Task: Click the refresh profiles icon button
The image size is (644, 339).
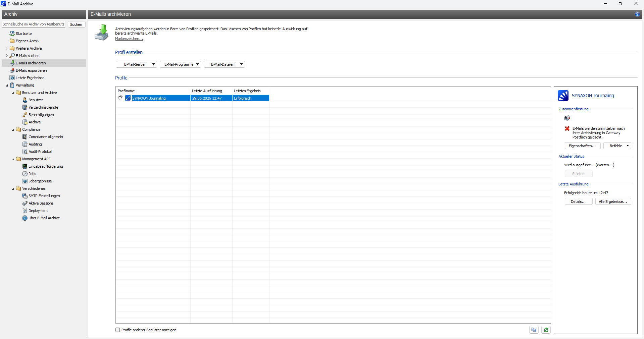Action: tap(546, 330)
